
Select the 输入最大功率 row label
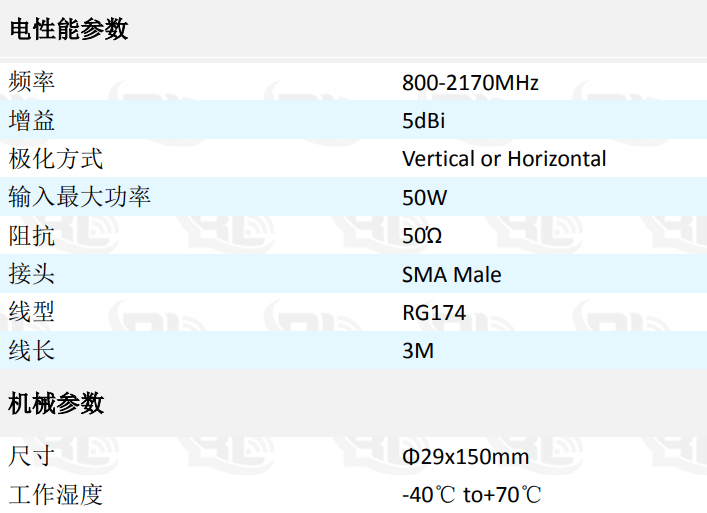[79, 197]
